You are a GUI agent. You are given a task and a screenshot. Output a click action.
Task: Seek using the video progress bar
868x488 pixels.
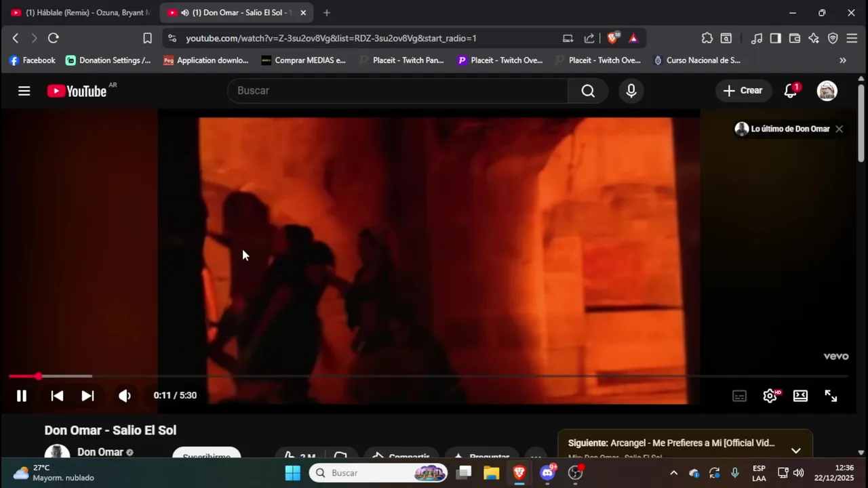429,376
